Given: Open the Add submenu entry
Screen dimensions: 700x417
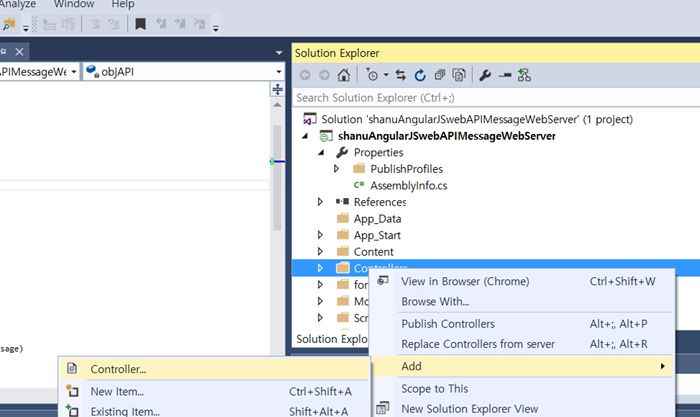Looking at the screenshot, I should click(522, 366).
